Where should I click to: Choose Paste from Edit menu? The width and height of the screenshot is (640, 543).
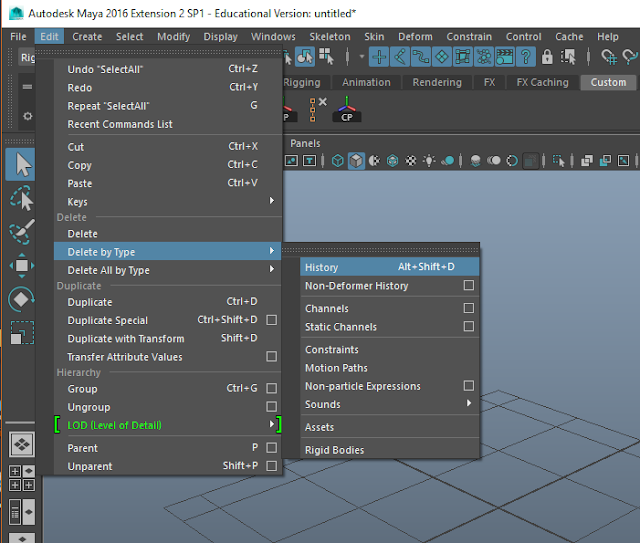[168, 183]
